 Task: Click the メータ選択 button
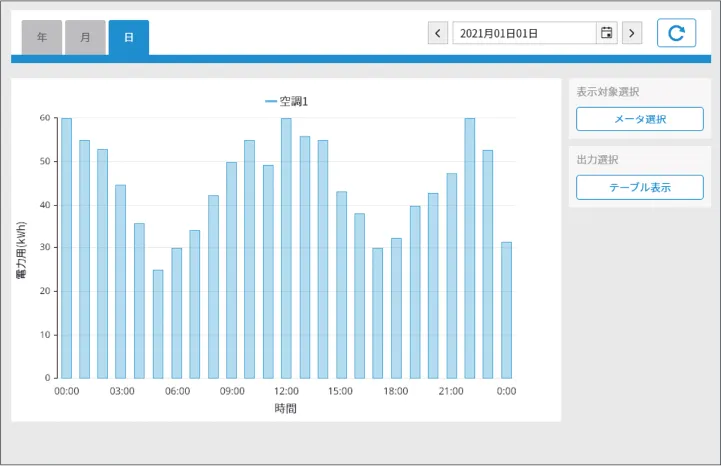click(x=639, y=119)
